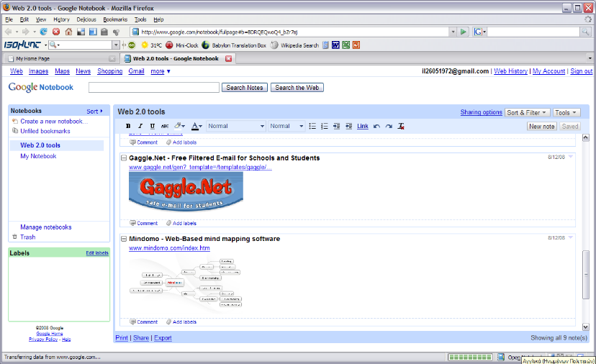Open the text color picker
The height and width of the screenshot is (364, 596).
click(x=197, y=126)
